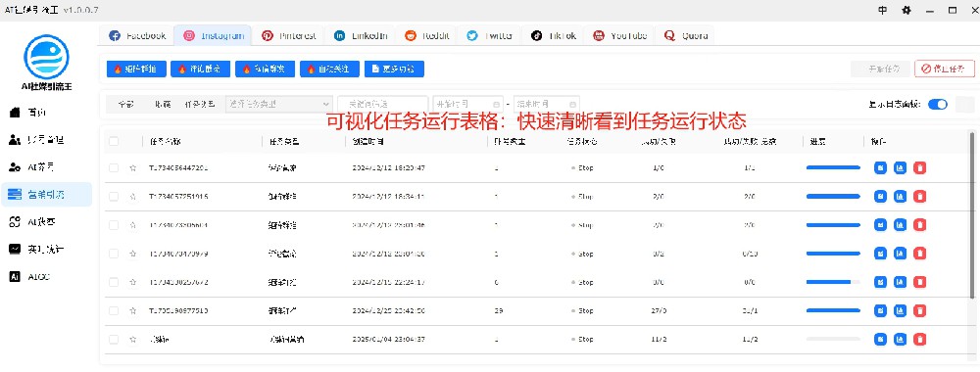Select the highlighted 营销引流 sidebar icon
The image size is (980, 372).
pyautogui.click(x=15, y=194)
